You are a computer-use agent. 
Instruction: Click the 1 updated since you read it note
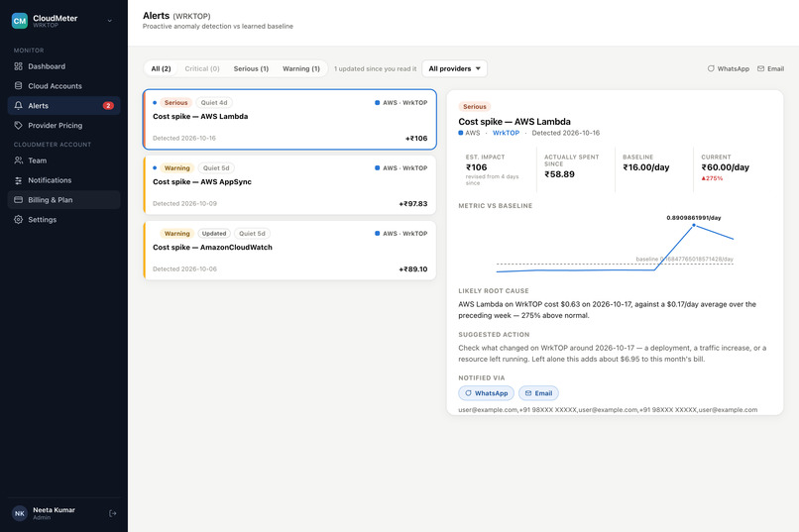click(375, 68)
